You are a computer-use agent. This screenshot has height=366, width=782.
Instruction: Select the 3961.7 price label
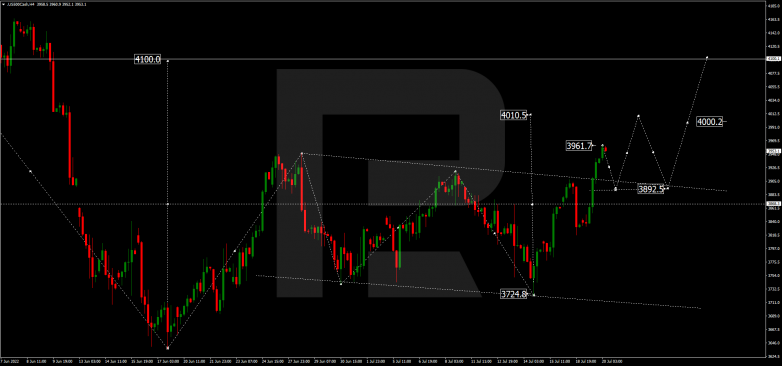point(579,146)
